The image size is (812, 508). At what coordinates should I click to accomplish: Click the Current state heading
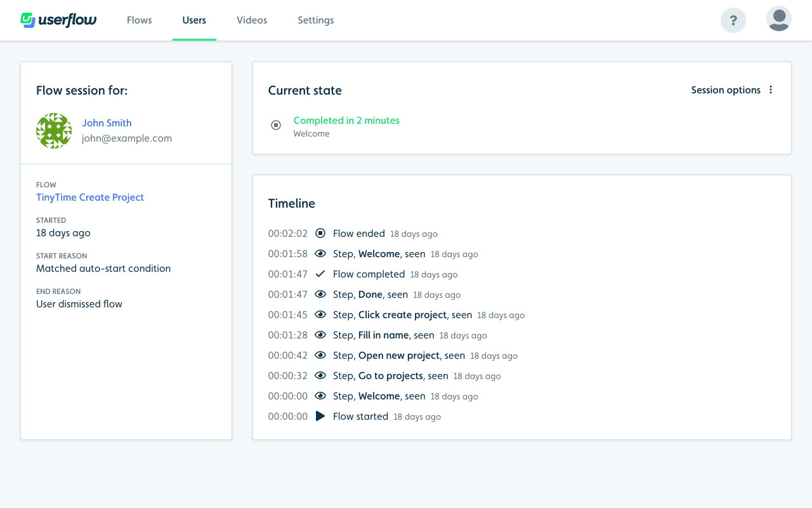tap(305, 90)
